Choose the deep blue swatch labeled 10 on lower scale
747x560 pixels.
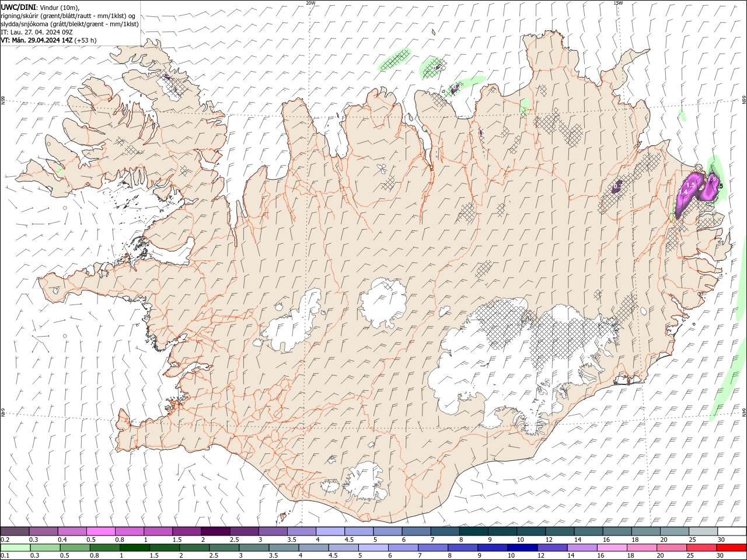pos(522,548)
